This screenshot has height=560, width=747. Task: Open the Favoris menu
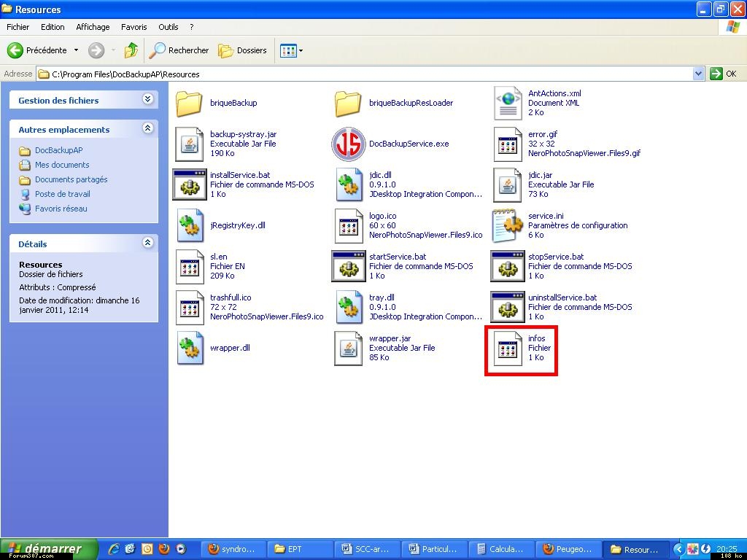point(134,27)
